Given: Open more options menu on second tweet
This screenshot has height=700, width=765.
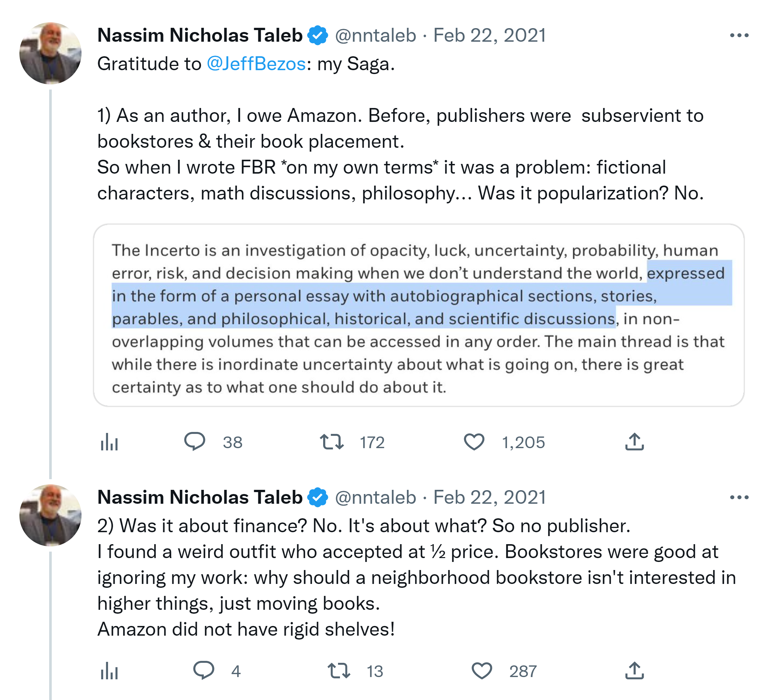Looking at the screenshot, I should (739, 497).
